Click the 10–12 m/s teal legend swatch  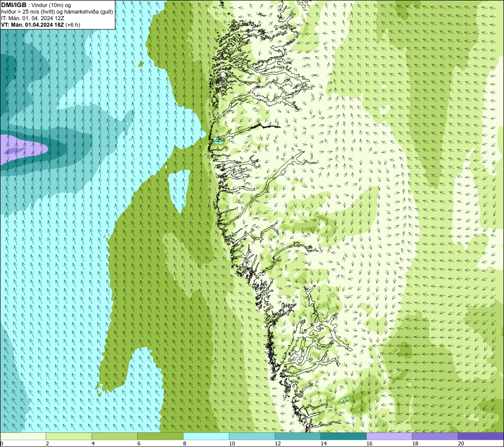pos(252,436)
